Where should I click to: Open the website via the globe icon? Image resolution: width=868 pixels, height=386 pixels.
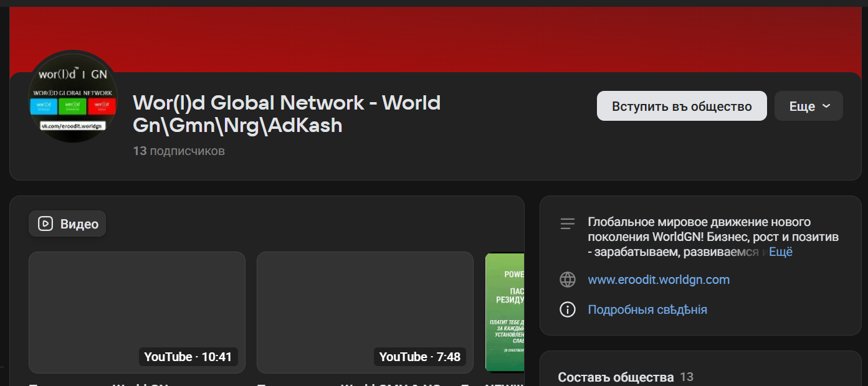pos(568,280)
